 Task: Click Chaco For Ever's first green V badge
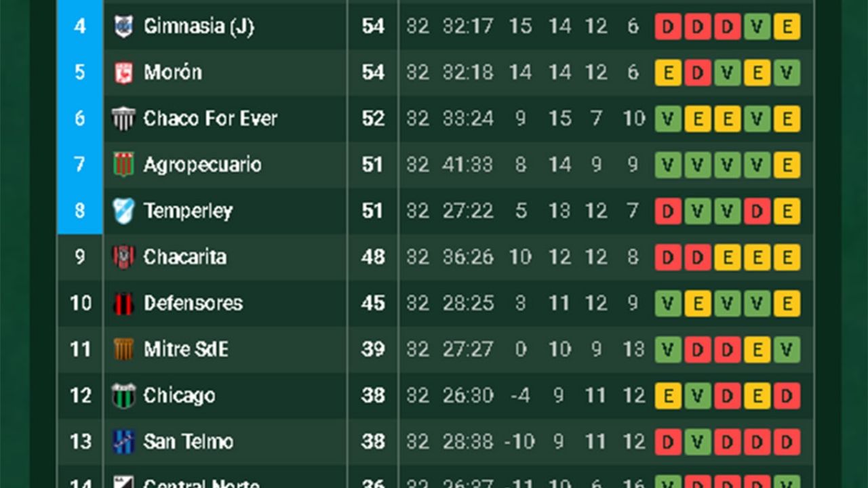coord(668,119)
